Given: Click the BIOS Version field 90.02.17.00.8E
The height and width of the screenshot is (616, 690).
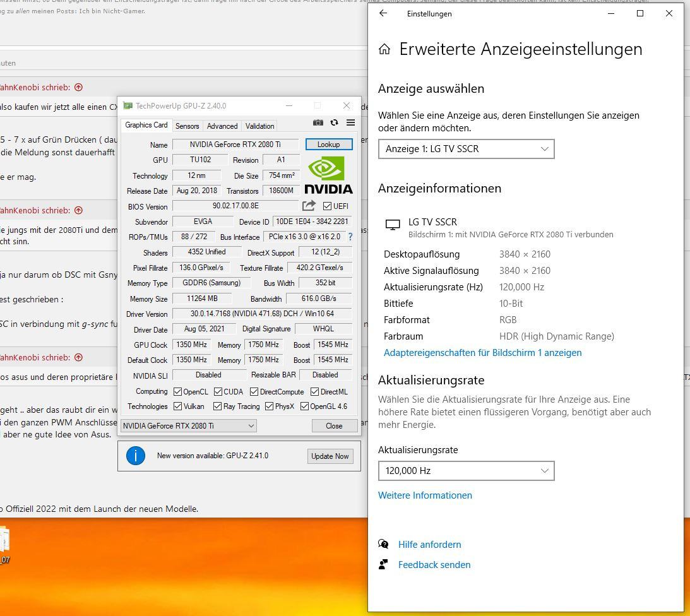Looking at the screenshot, I should (x=235, y=206).
